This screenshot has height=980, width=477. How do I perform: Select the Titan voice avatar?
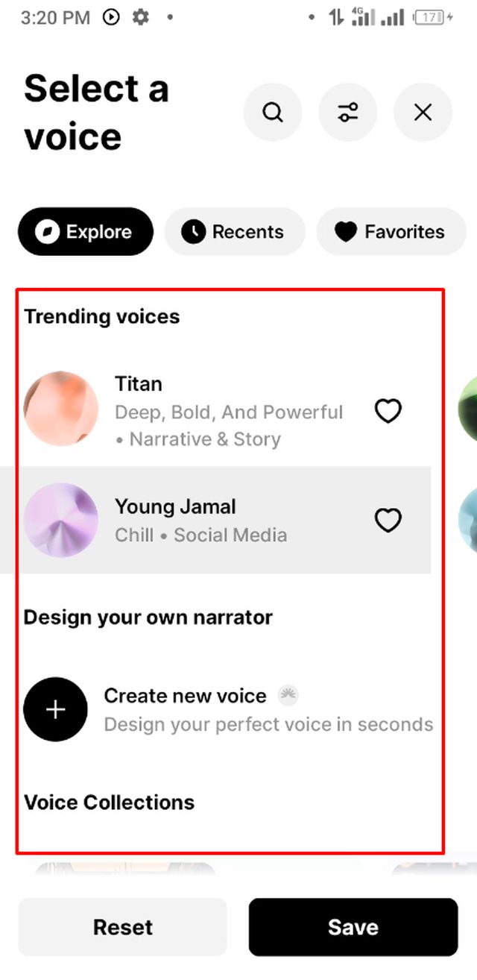[x=61, y=409]
